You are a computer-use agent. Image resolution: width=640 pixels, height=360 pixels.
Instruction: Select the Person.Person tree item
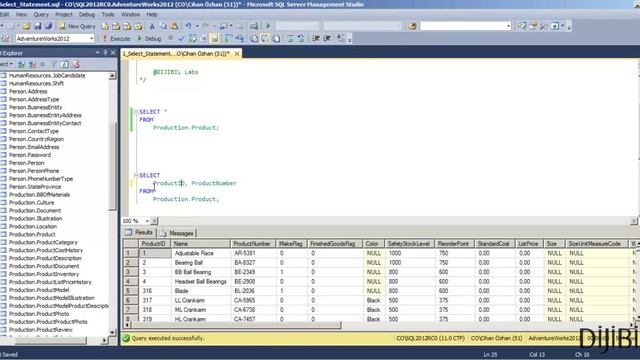(27, 163)
